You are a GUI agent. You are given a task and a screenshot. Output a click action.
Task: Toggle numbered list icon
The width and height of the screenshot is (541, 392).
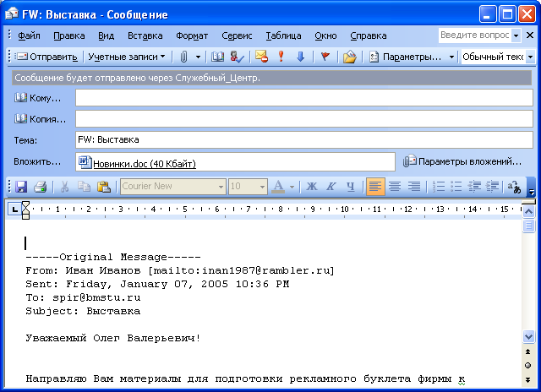tap(439, 187)
